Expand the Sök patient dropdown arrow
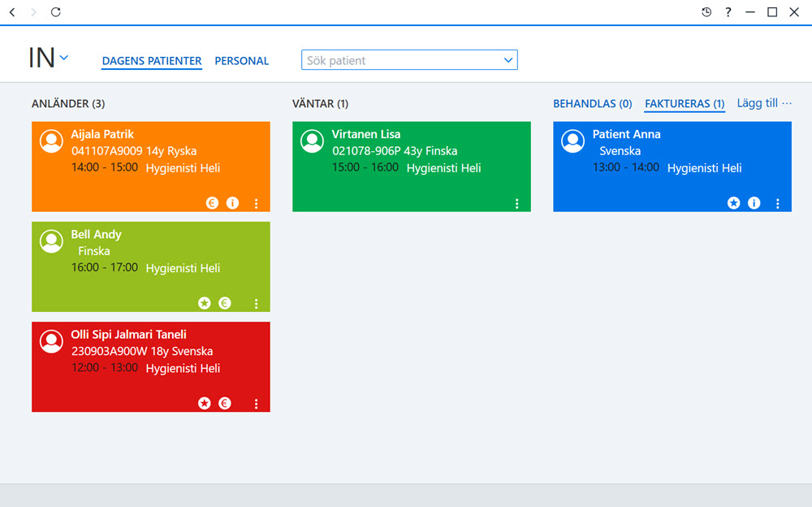812x507 pixels. (x=508, y=60)
